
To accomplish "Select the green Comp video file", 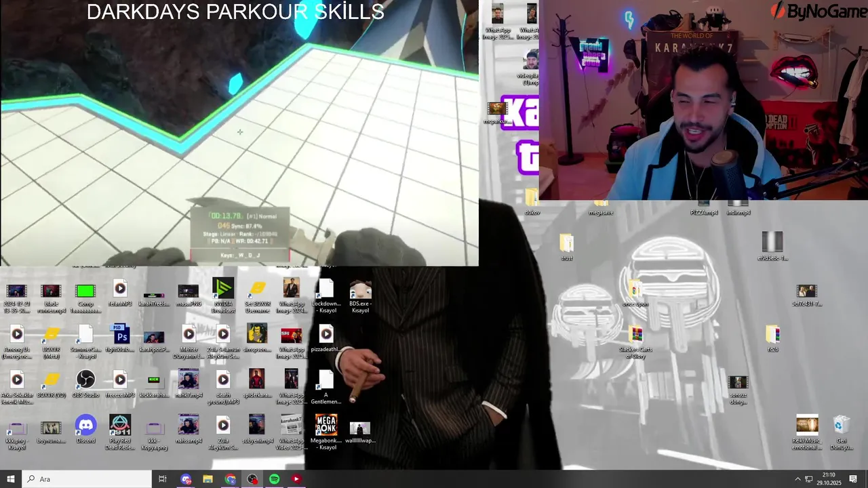I will coord(85,291).
